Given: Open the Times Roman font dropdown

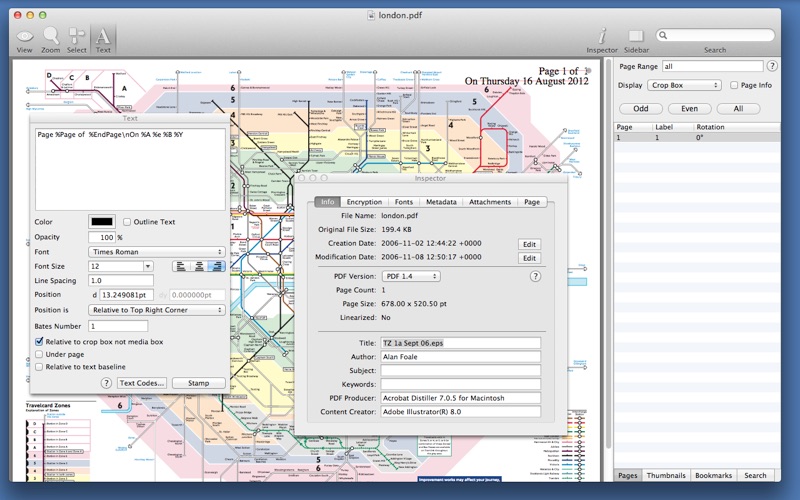Looking at the screenshot, I should (x=157, y=252).
